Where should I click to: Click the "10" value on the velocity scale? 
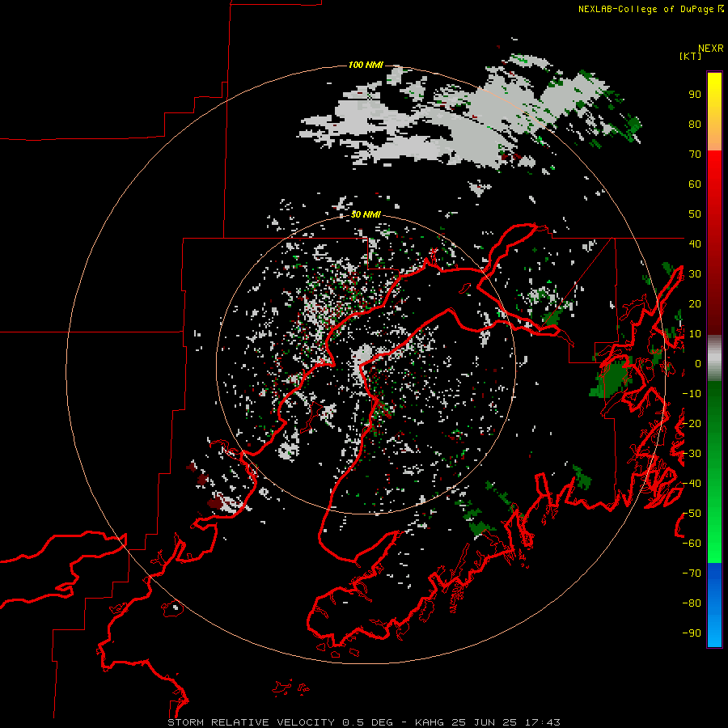coord(695,334)
